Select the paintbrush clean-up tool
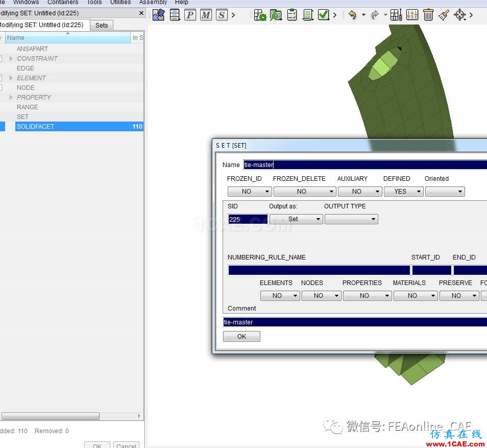 (x=444, y=15)
